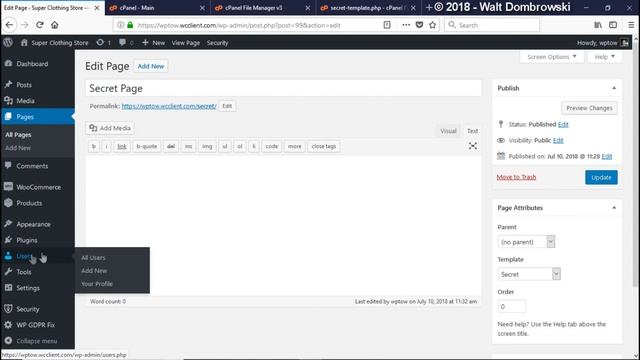Viewport: 640px width, 360px height.
Task: Insert img tag from editor toolbar
Action: tap(207, 146)
